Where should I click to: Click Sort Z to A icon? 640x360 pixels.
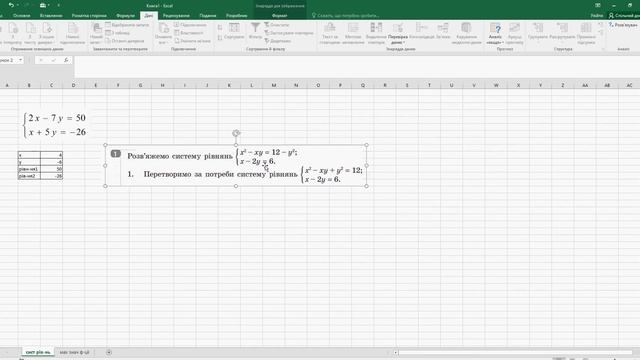pos(220,38)
